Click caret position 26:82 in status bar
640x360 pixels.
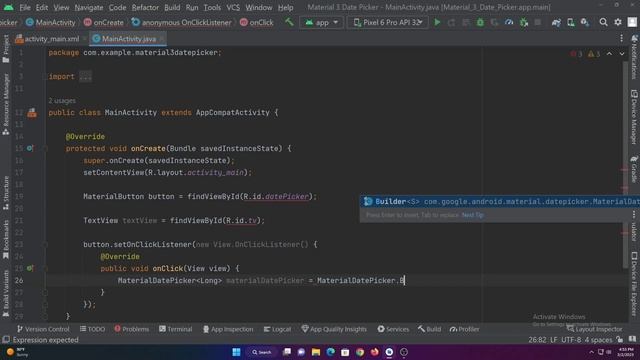click(537, 340)
